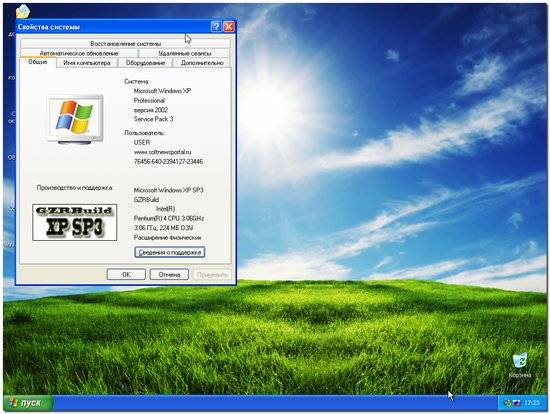
Task: Open the Start menu Пуск button
Action: pos(28,403)
